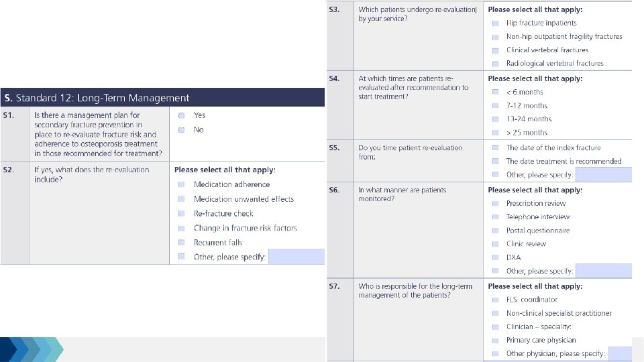Viewport: 644px width, 362px height.
Task: Check FLS coordinator checkbox
Action: [495, 300]
